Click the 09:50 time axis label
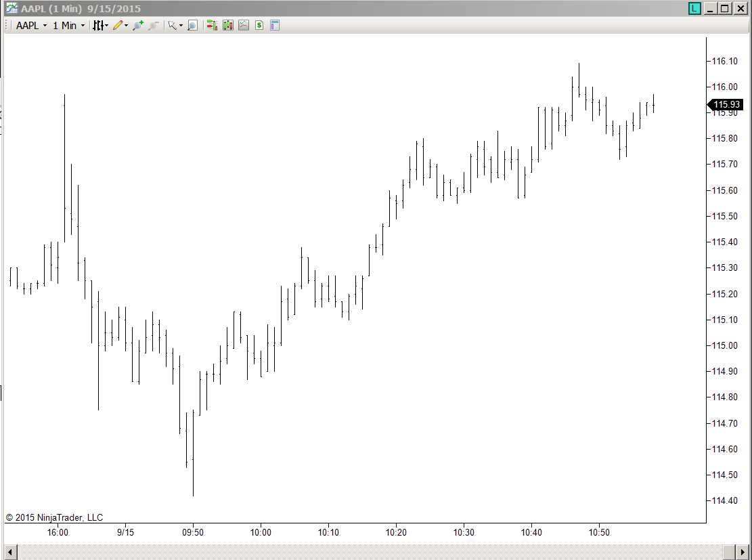The height and width of the screenshot is (560, 752). coord(193,533)
